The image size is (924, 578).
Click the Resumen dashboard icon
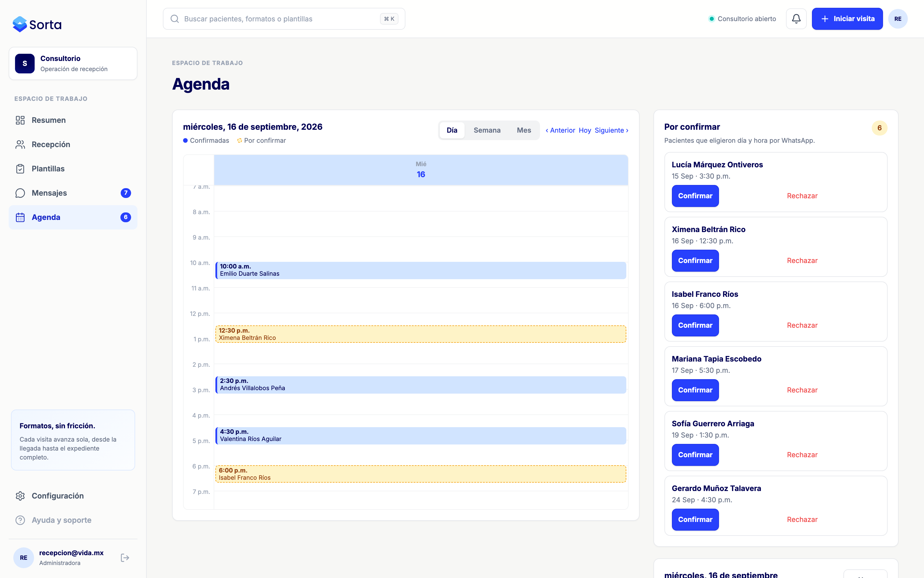[20, 120]
